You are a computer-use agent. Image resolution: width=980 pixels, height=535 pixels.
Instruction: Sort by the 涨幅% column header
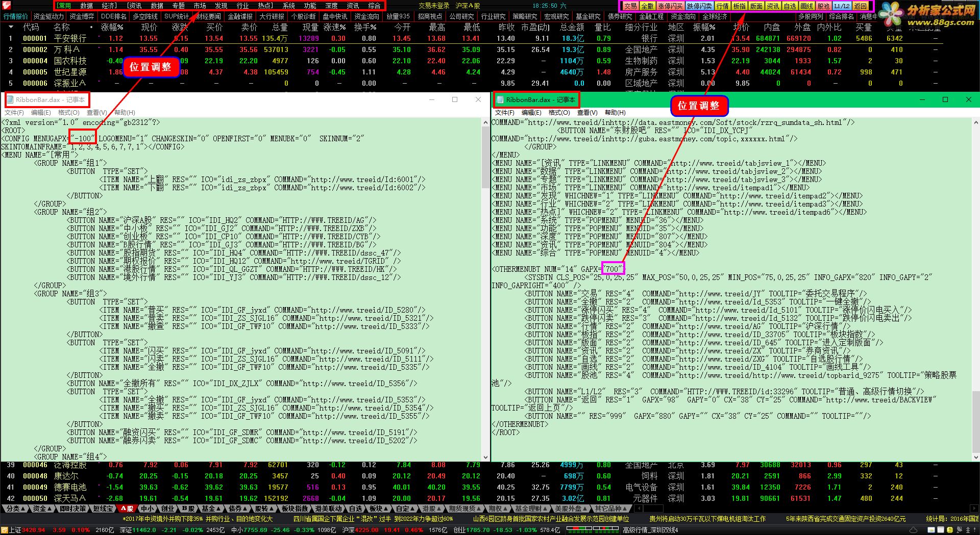point(112,27)
